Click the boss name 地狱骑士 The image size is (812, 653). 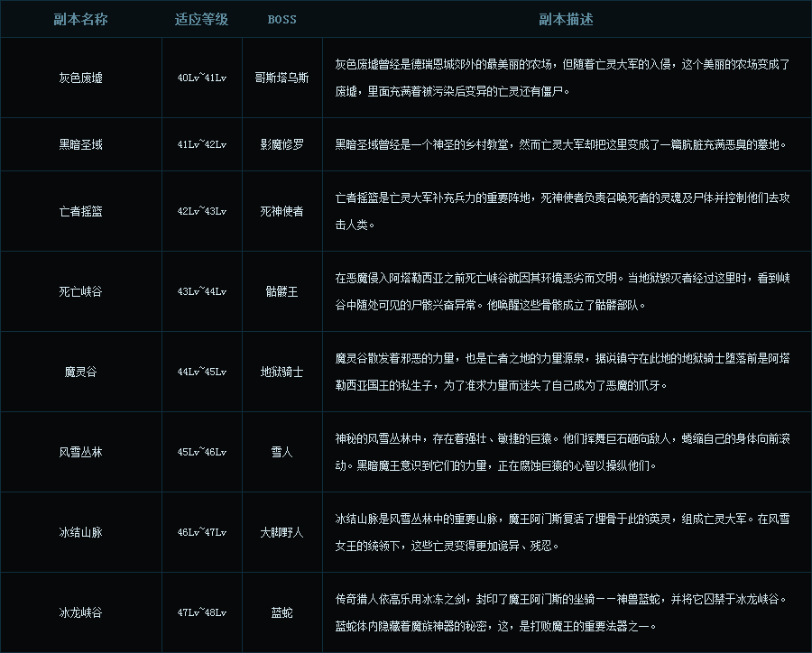pyautogui.click(x=281, y=372)
